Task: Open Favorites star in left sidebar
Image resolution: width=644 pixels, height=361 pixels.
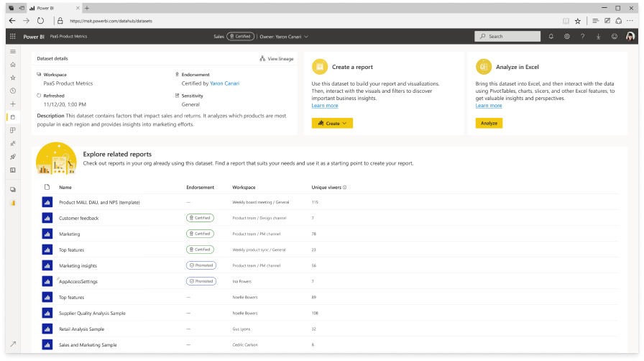Action: click(13, 78)
